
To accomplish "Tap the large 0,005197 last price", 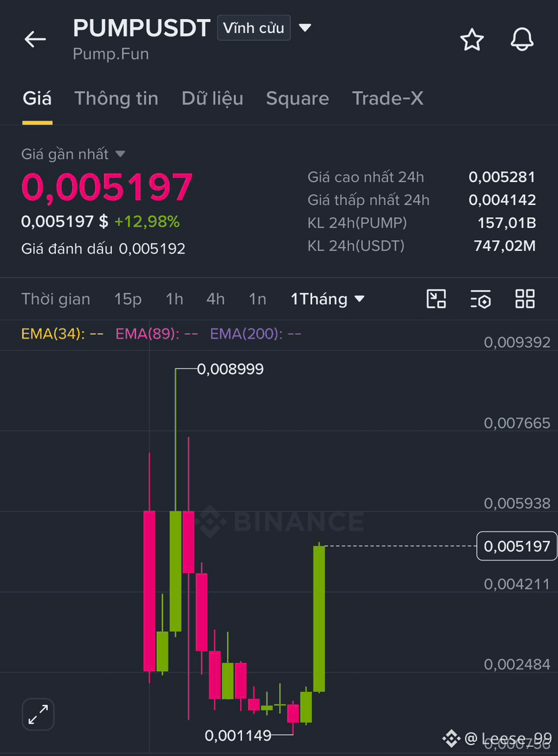I will pyautogui.click(x=107, y=187).
